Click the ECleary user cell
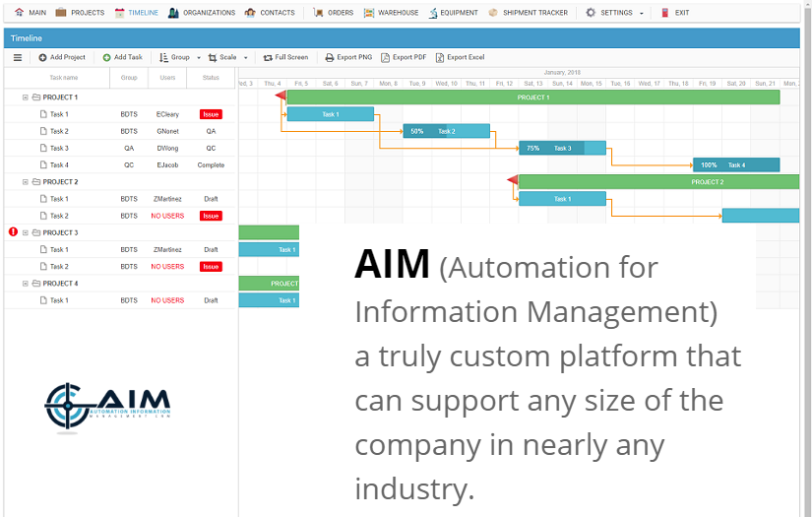Screen dimensions: 812x517 (167, 114)
